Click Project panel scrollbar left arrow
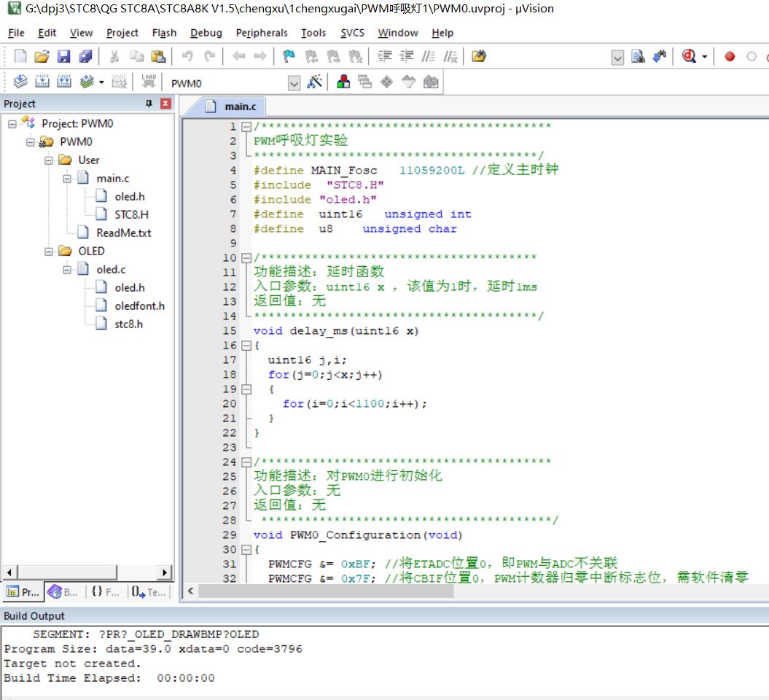769x700 pixels. (9, 572)
